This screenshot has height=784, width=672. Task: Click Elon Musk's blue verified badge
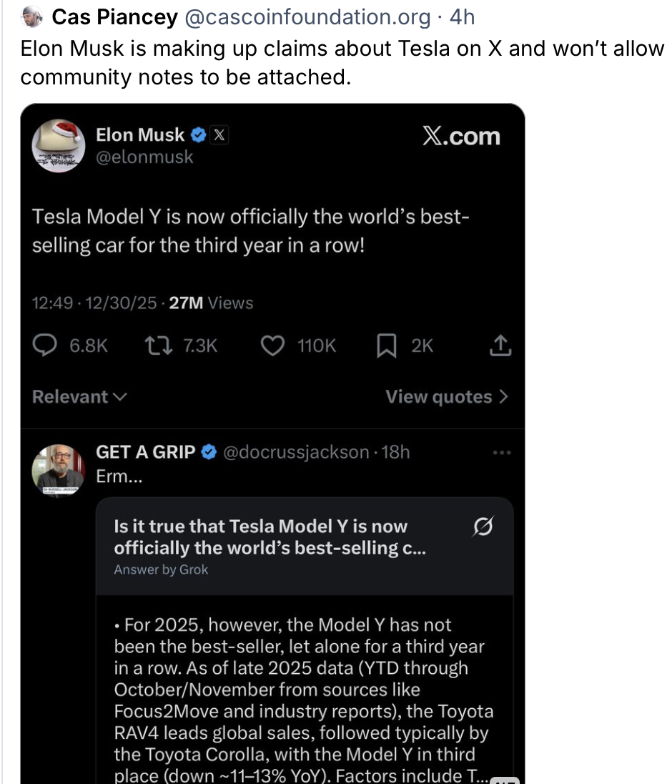pyautogui.click(x=200, y=134)
